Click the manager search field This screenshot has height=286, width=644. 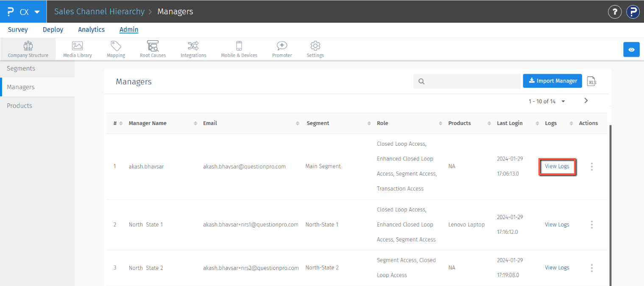point(467,81)
